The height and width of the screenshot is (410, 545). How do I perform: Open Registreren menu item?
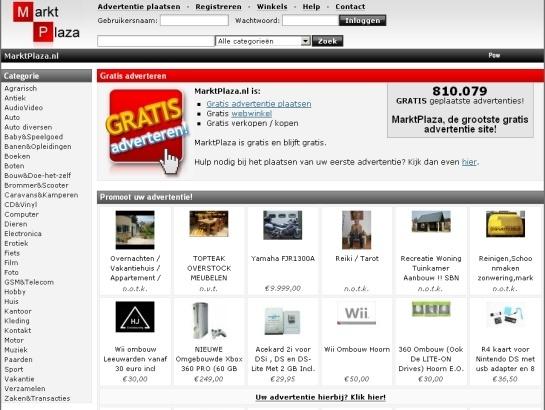218,7
